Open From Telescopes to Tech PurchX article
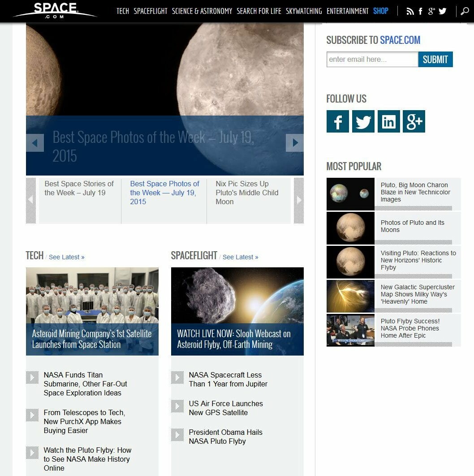 click(84, 422)
